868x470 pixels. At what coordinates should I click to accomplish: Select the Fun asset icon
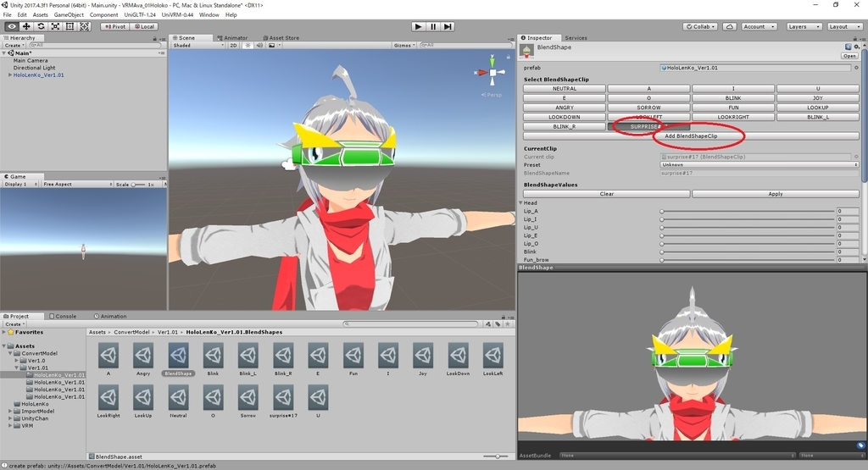coord(353,355)
